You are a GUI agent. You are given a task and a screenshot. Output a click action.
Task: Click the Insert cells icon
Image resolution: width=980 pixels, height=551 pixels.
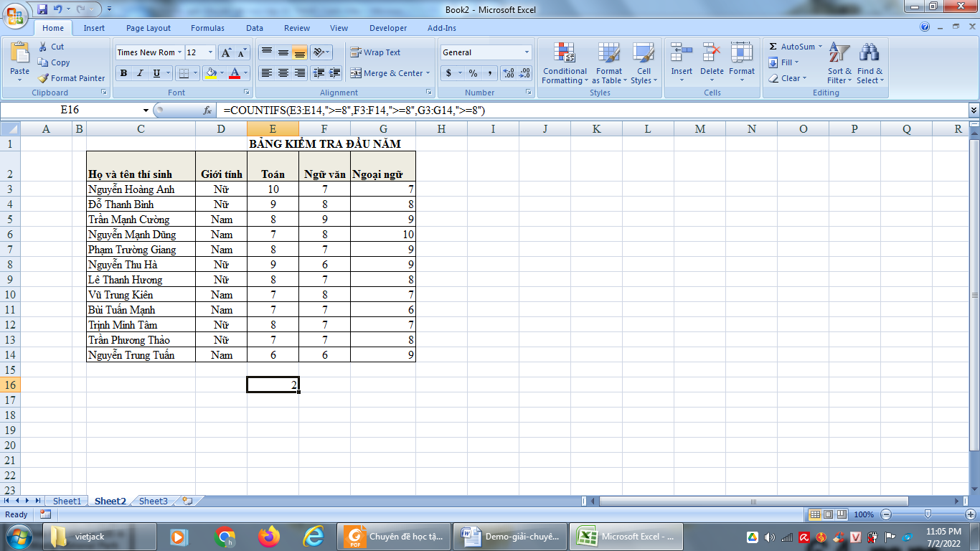pyautogui.click(x=682, y=53)
